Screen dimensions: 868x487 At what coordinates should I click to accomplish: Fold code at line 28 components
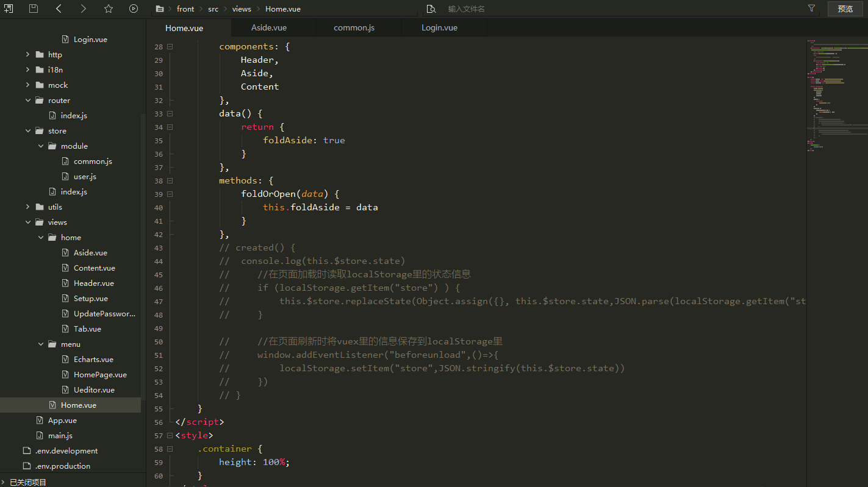[x=170, y=46]
